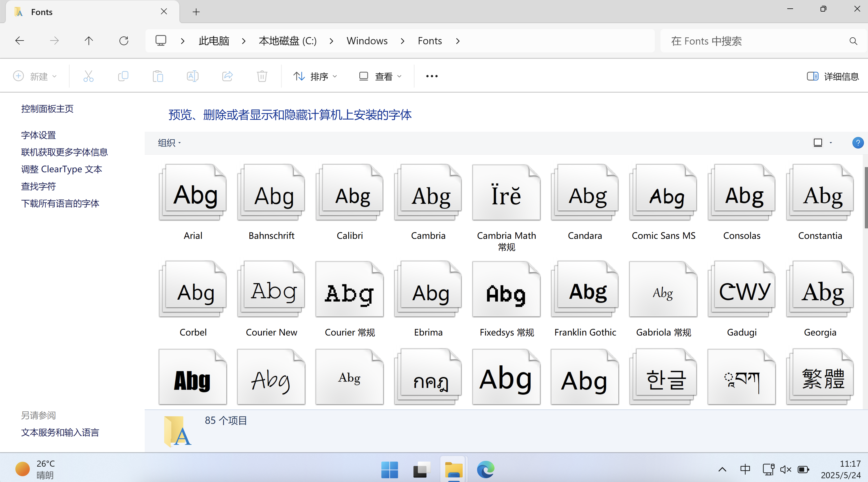Click the File Explorer taskbar icon
Viewport: 868px width, 482px height.
(454, 470)
